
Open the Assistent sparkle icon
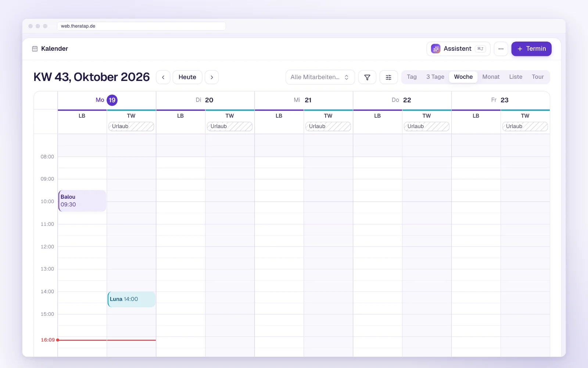point(435,49)
